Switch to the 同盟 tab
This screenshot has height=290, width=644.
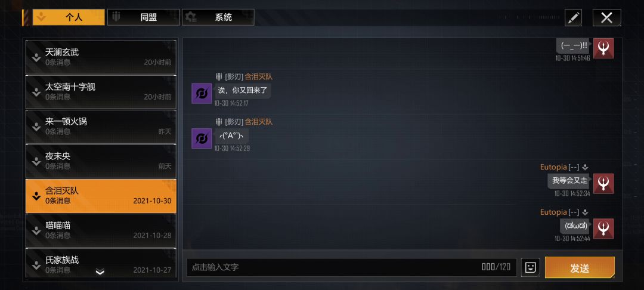[x=143, y=17]
